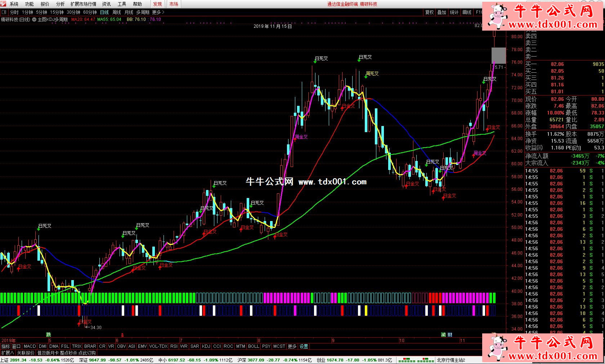605x364 pixels.
Task: Open the 分析 menu
Action: [60, 4]
